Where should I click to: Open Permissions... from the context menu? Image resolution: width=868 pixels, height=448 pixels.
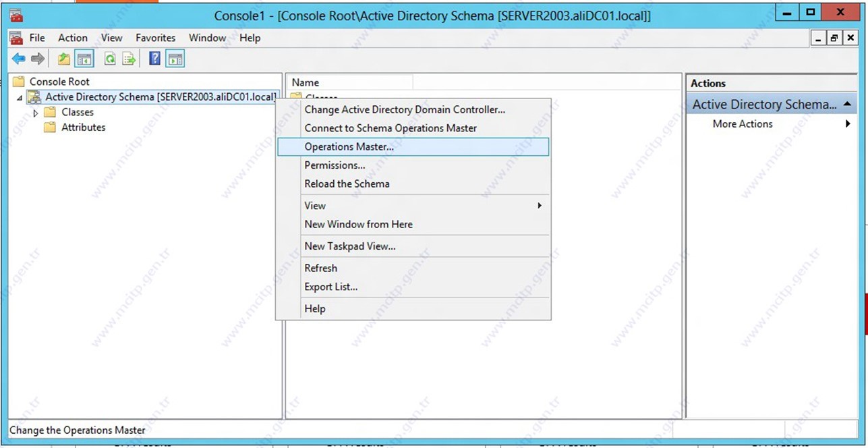pyautogui.click(x=414, y=165)
